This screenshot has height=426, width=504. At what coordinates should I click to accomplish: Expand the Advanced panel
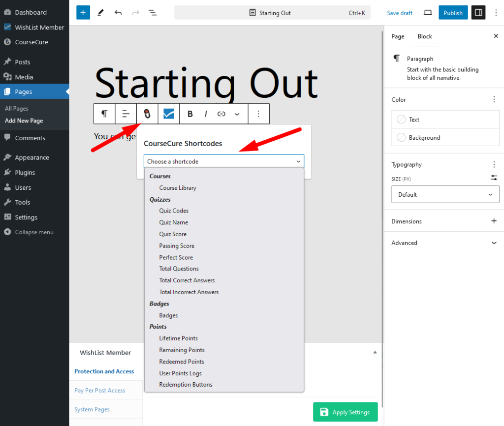444,243
